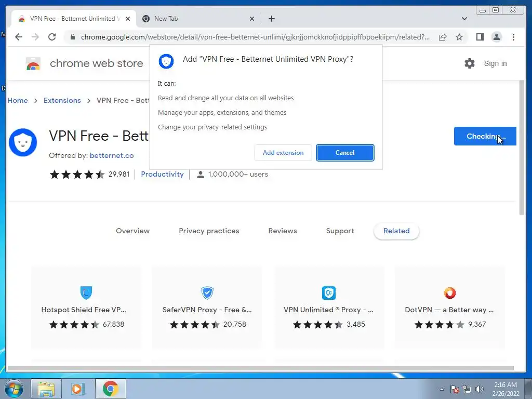Click the address bar URL
532x399 pixels.
[x=255, y=37]
